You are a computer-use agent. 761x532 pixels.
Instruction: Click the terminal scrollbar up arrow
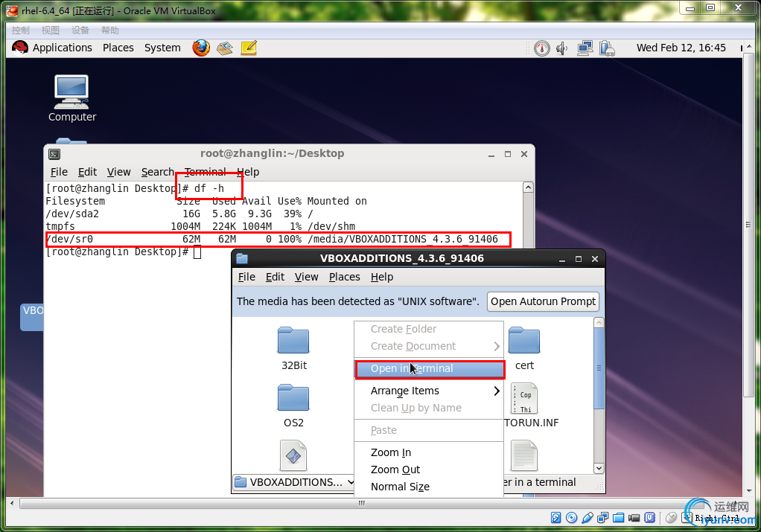(528, 188)
